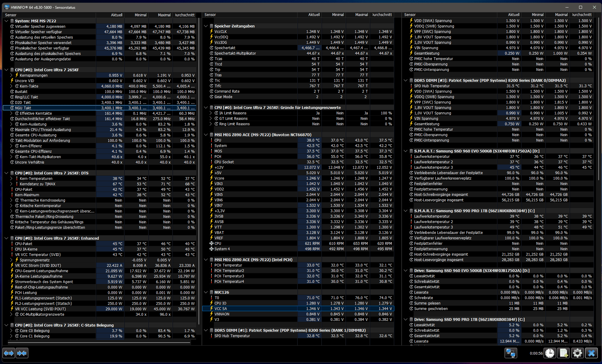Expand IA Limit Reasons entry
The image size is (602, 364).
(x=211, y=113)
